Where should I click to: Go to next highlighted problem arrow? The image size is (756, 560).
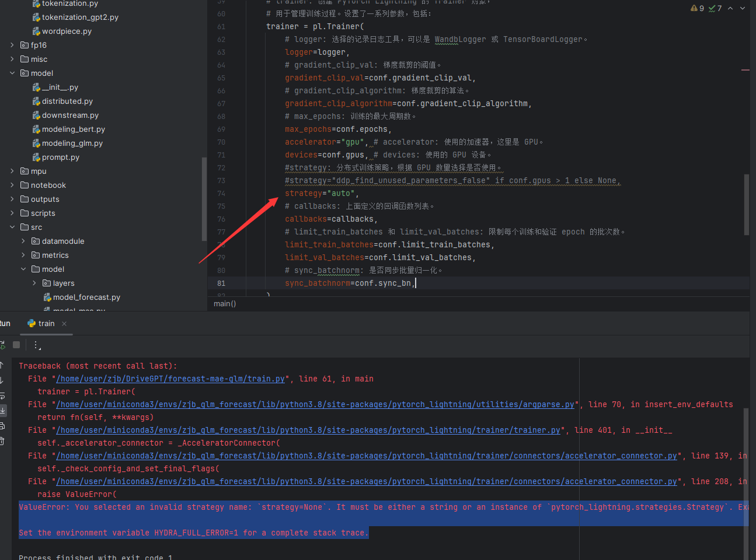point(743,8)
